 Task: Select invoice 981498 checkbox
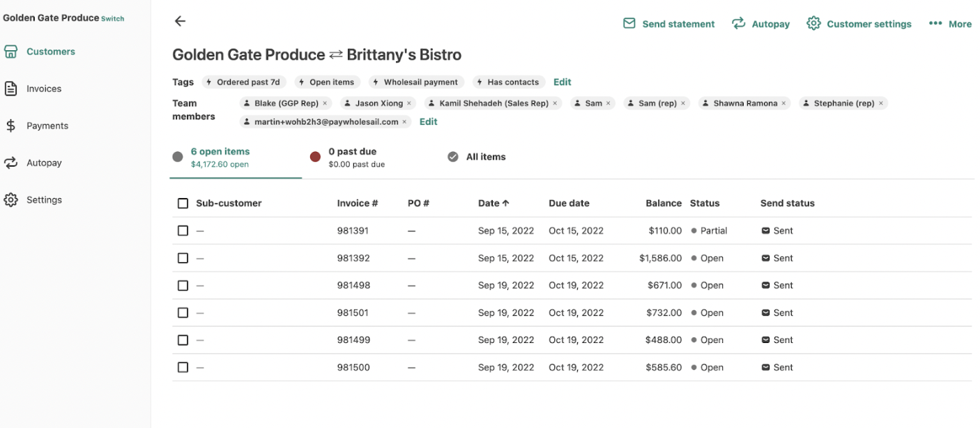tap(183, 285)
